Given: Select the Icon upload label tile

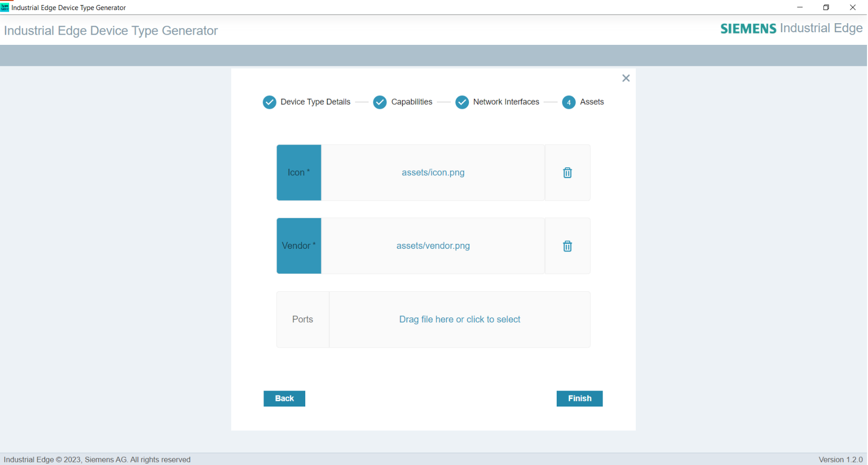Looking at the screenshot, I should [x=298, y=172].
